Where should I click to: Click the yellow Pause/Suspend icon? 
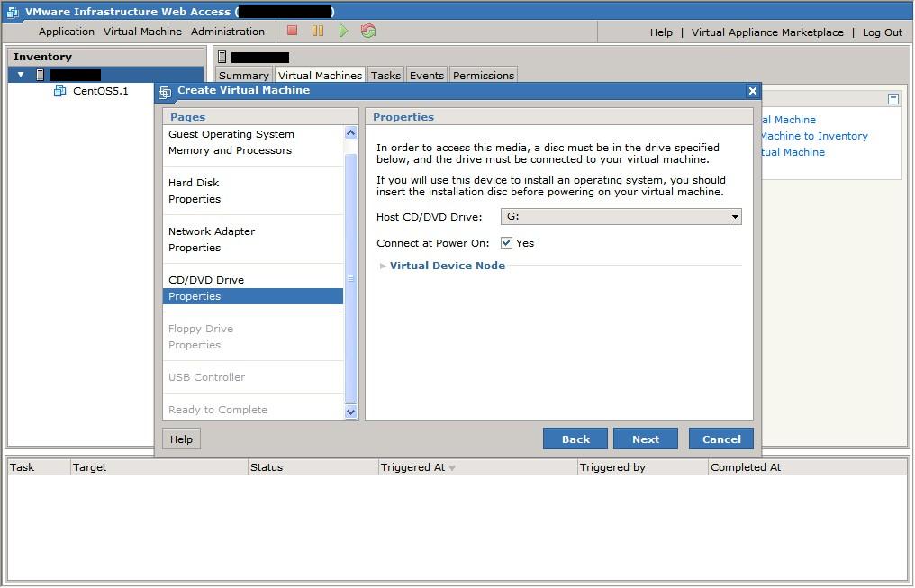click(318, 31)
